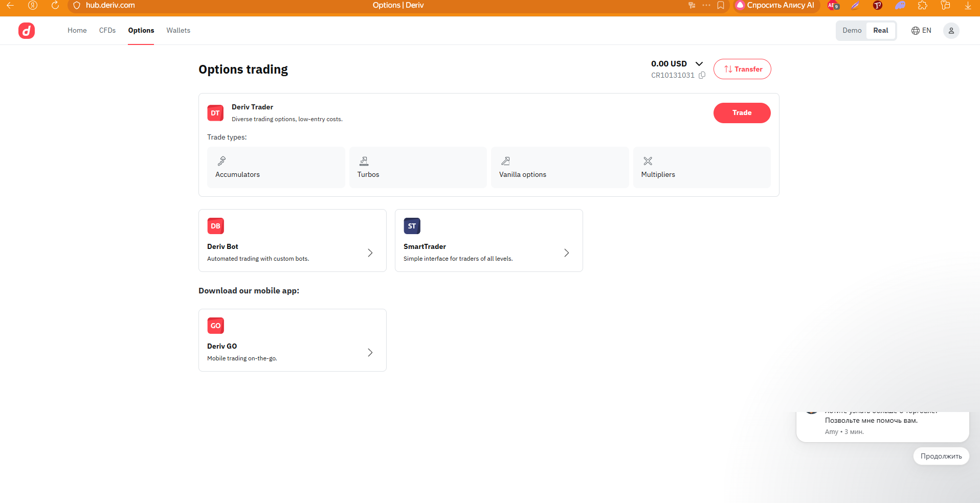The height and width of the screenshot is (503, 980).
Task: Open Deriv GO card chevron
Action: pyautogui.click(x=370, y=352)
